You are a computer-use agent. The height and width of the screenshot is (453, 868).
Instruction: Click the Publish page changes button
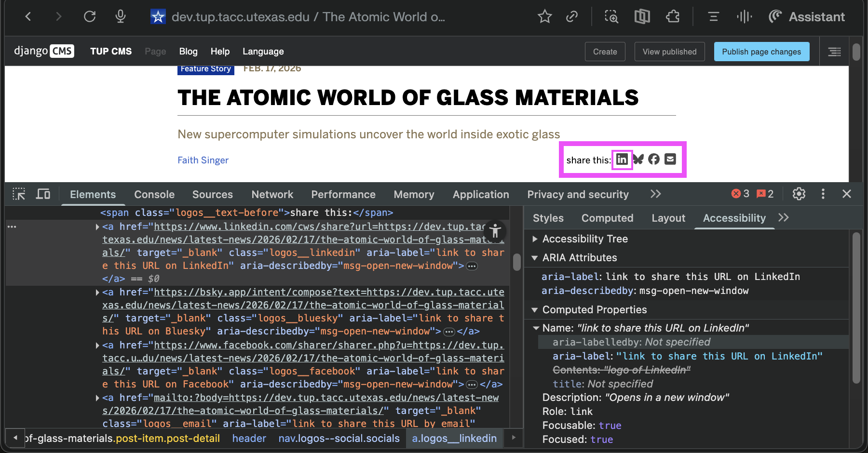click(x=761, y=52)
